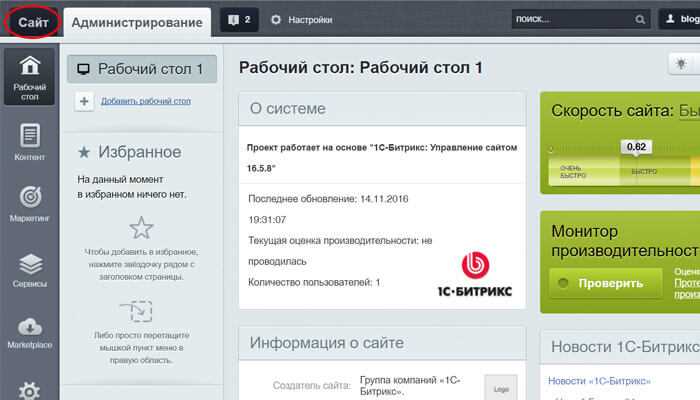Click Количество пользователей: 1 text
This screenshot has width=700, height=400.
[x=314, y=282]
